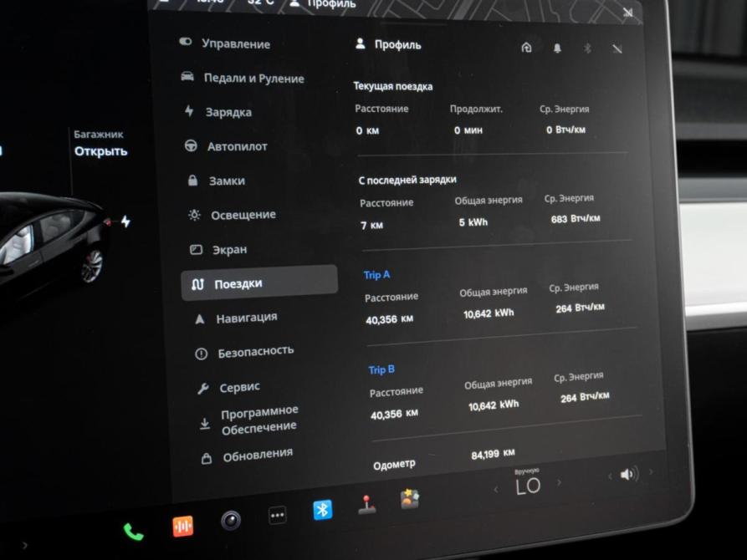Tap the Trip B label to rename

point(381,369)
